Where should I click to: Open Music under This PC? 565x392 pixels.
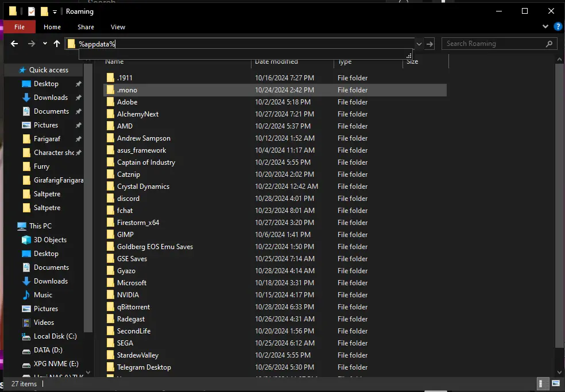[x=43, y=295]
